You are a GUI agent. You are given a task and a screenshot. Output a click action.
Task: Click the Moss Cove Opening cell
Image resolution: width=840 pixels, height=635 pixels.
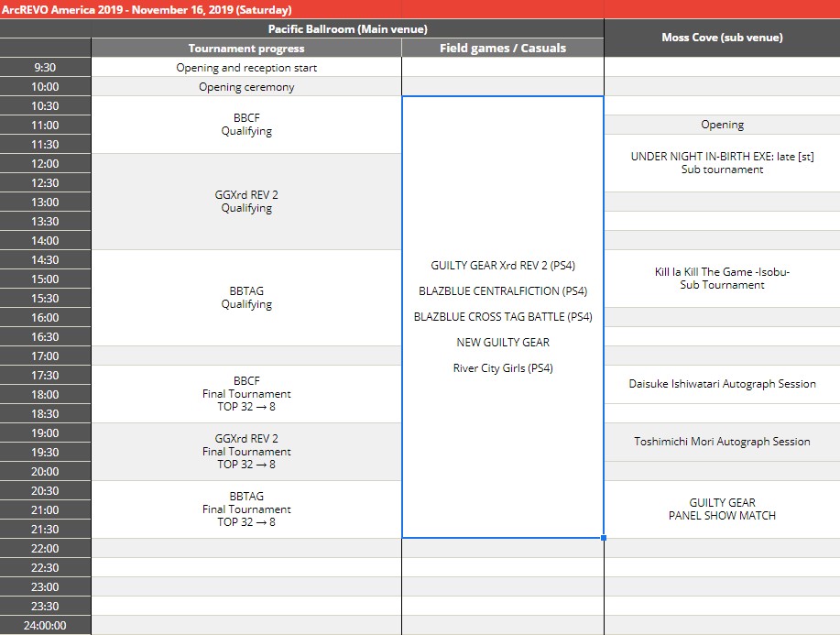722,125
